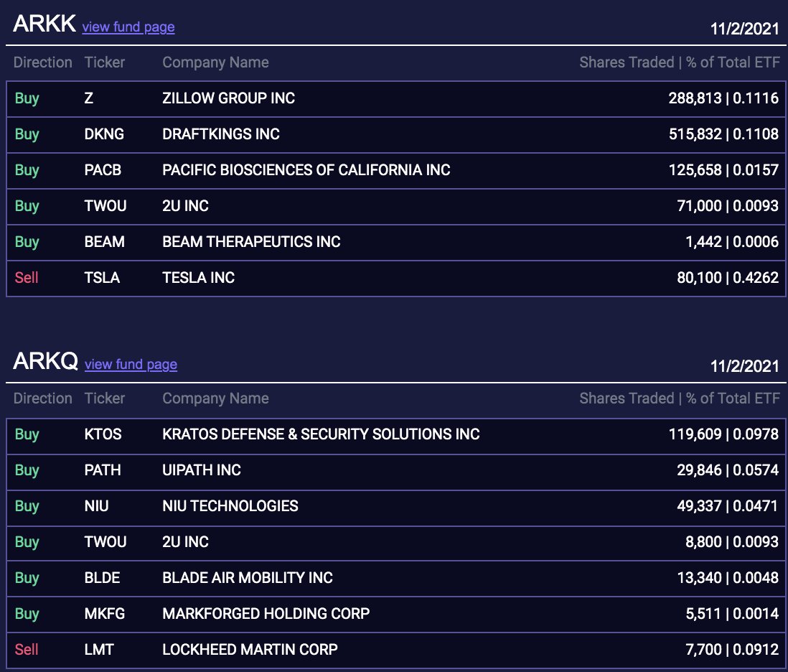The width and height of the screenshot is (788, 672).
Task: Click the 5,511 | 0.0014 value
Action: tap(732, 614)
